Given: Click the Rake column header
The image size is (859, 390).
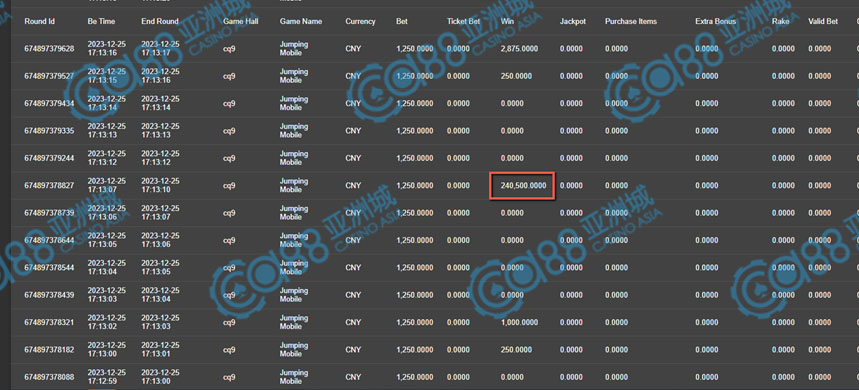Looking at the screenshot, I should pyautogui.click(x=780, y=21).
